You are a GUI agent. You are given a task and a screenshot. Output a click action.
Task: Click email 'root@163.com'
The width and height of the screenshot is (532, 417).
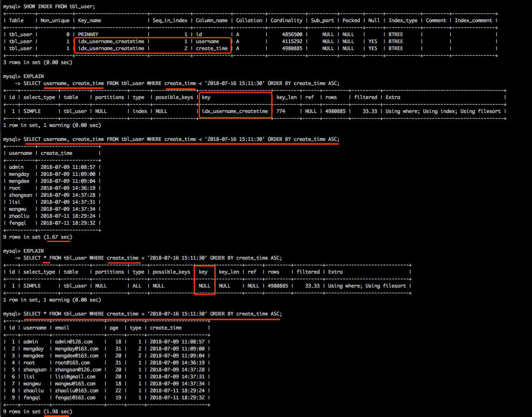tap(72, 363)
